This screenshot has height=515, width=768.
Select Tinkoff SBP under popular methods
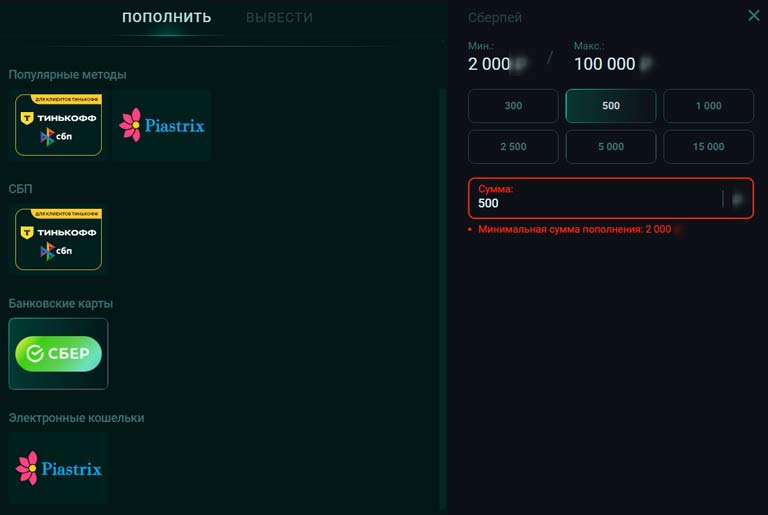pos(58,125)
